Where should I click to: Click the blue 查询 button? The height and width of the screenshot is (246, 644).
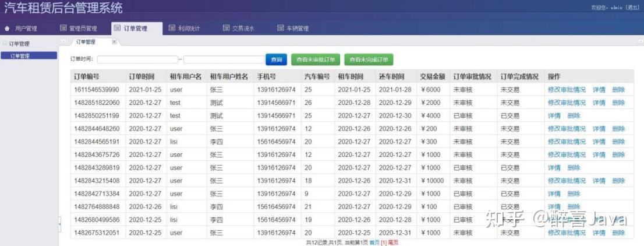[x=277, y=59]
